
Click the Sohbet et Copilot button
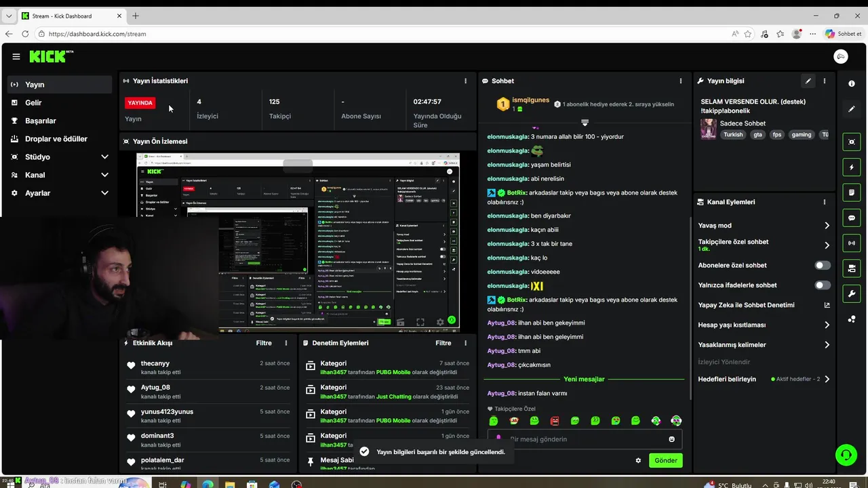[x=844, y=34]
